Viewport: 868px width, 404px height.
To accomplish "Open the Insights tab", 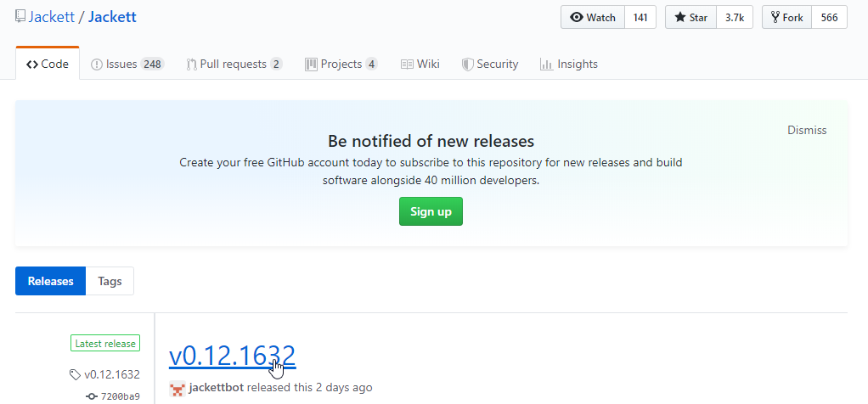I will (x=569, y=65).
